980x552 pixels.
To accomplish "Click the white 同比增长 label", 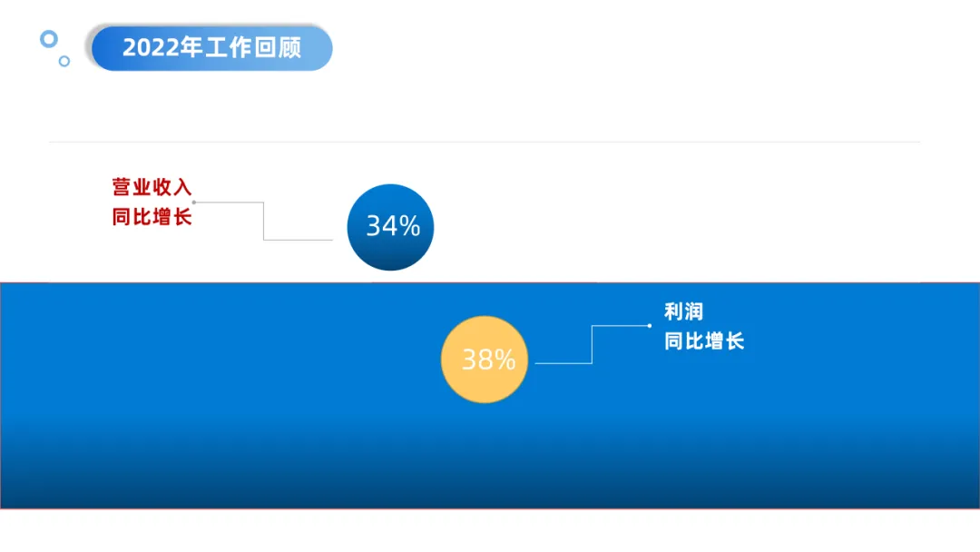I will 704,341.
